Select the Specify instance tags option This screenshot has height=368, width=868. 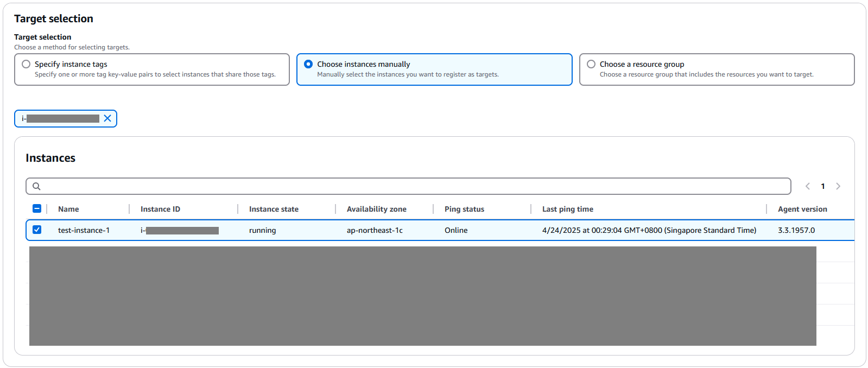[152, 69]
